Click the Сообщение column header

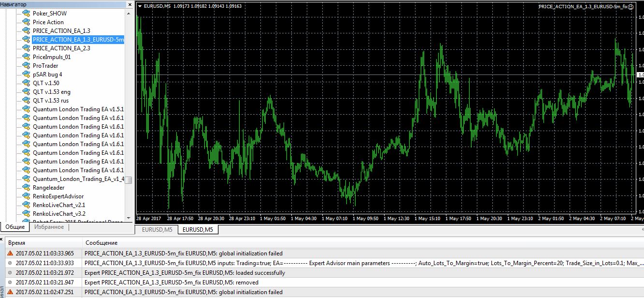click(363, 243)
